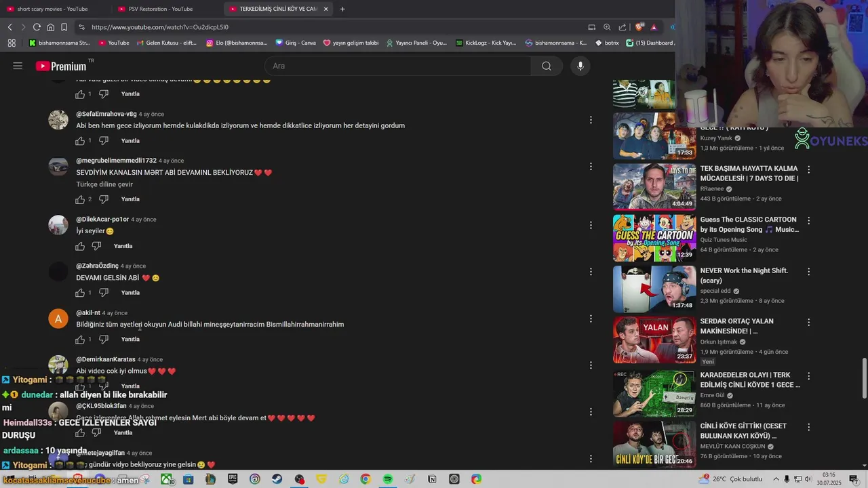Like the comment by @akil-nt

coord(80,340)
